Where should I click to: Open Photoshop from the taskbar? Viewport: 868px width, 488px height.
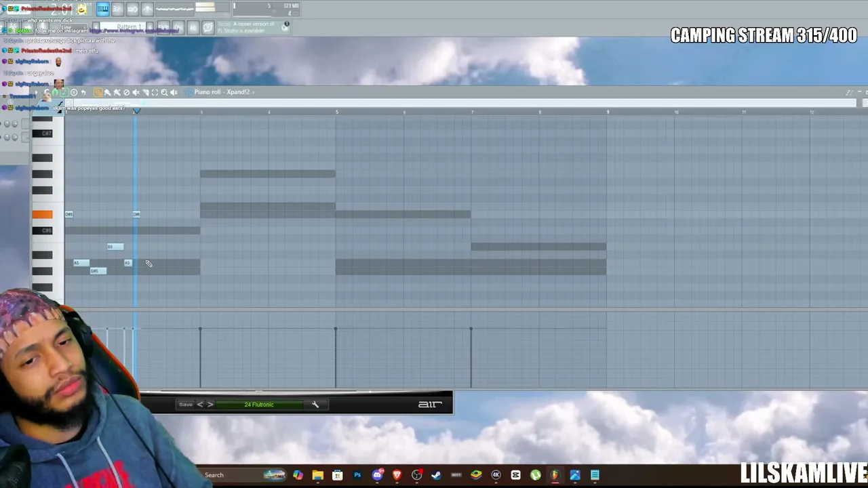click(357, 475)
